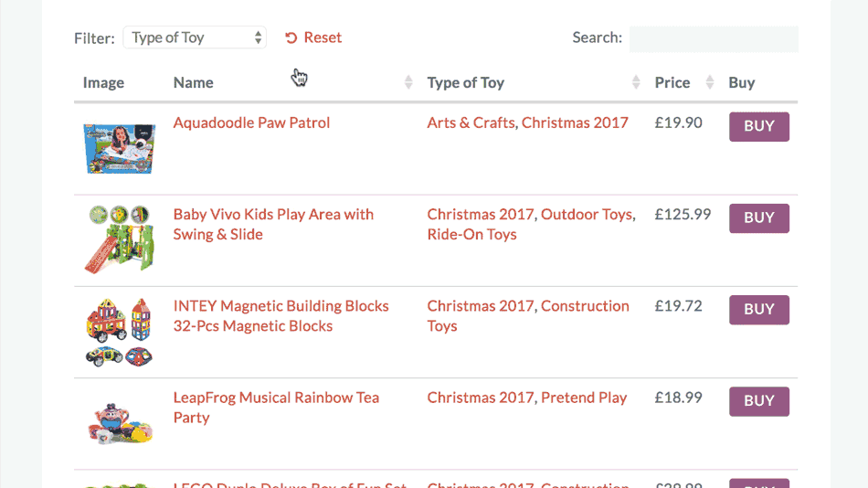Open the Aquadoodle Paw Patrol name link
Image resolution: width=868 pixels, height=488 pixels.
pos(251,123)
